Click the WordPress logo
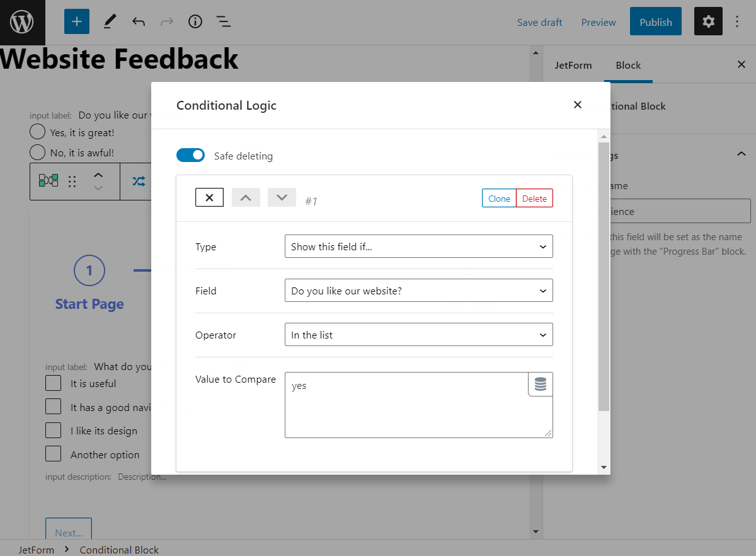Screen dimensions: 756x556 (22, 22)
